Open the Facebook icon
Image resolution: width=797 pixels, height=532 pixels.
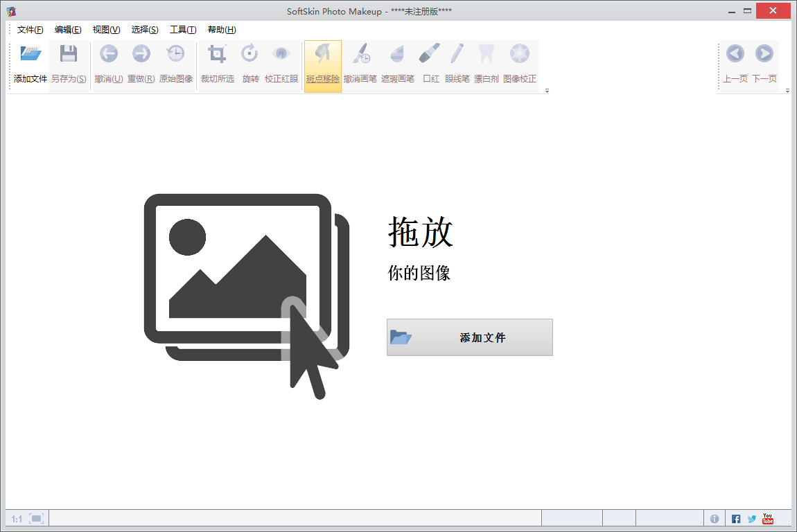(736, 519)
